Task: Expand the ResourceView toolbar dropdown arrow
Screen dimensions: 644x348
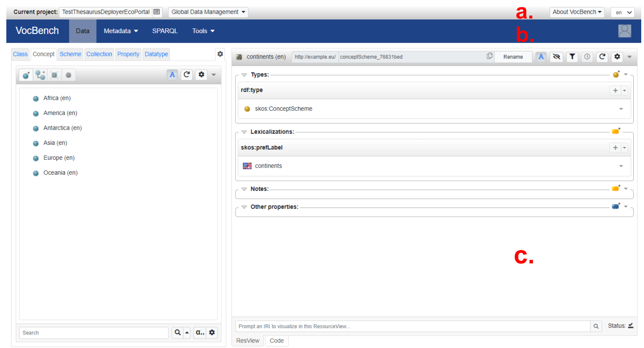Action: (630, 57)
